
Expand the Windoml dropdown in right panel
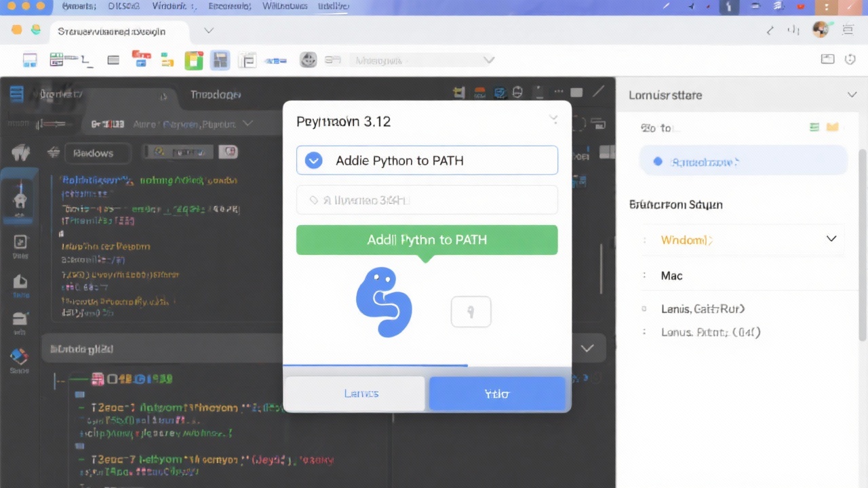(831, 239)
